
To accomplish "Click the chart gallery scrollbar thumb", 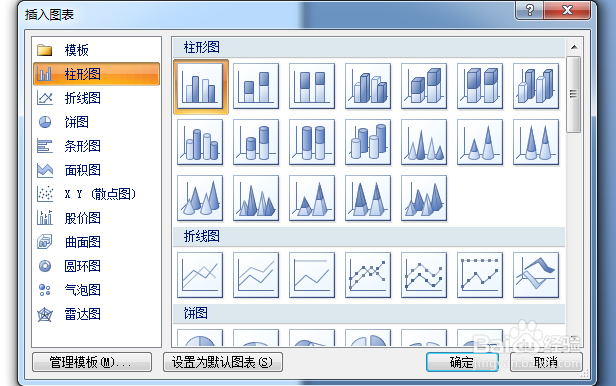I will 574,94.
